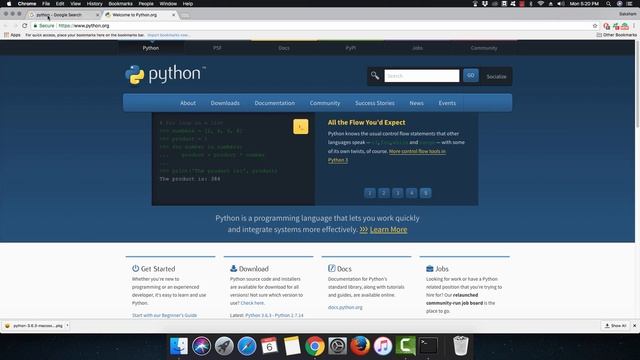
Task: Click the page vertical scrollbar
Action: pyautogui.click(x=637, y=84)
